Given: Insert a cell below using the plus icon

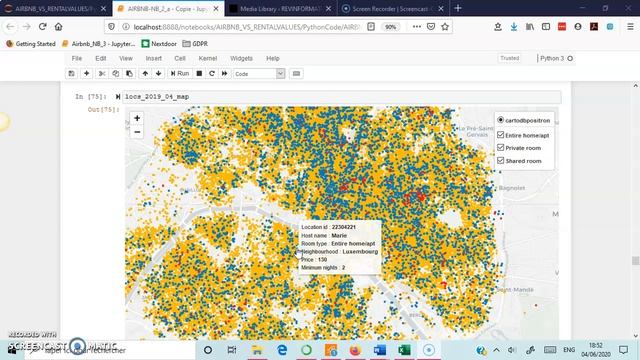Looking at the screenshot, I should (87, 73).
